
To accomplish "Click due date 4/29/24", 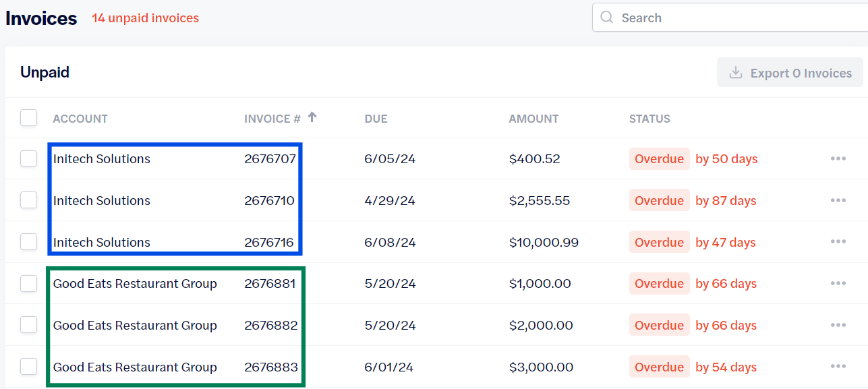I will tap(390, 201).
